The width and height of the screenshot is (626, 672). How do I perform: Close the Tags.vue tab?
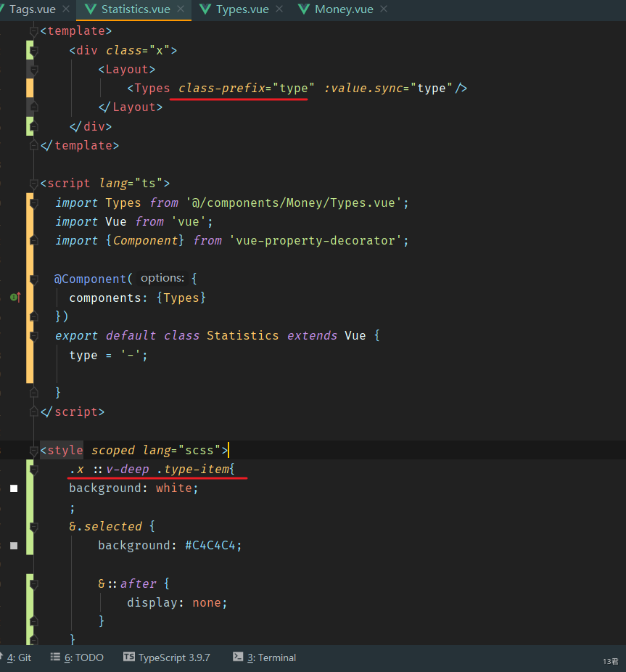click(x=66, y=9)
